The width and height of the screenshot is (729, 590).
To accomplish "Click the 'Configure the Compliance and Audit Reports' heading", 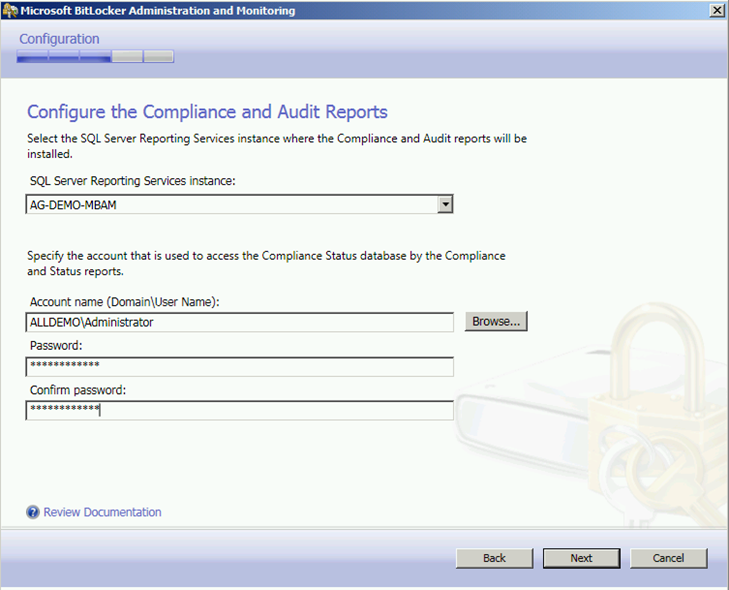I will tap(207, 112).
